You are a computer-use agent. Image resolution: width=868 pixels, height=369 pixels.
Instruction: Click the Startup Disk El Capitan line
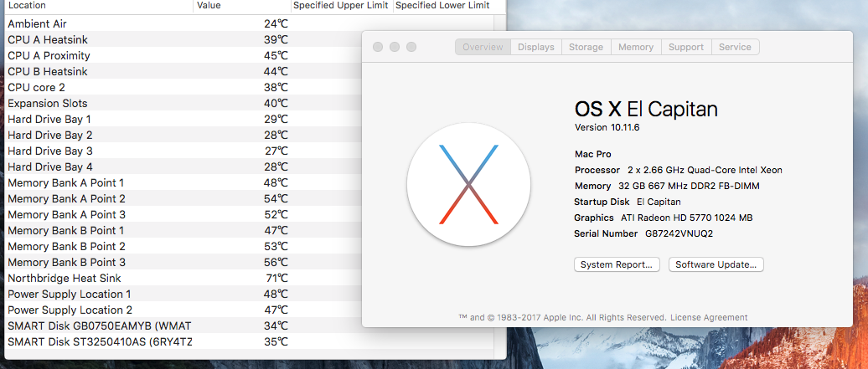coord(628,202)
